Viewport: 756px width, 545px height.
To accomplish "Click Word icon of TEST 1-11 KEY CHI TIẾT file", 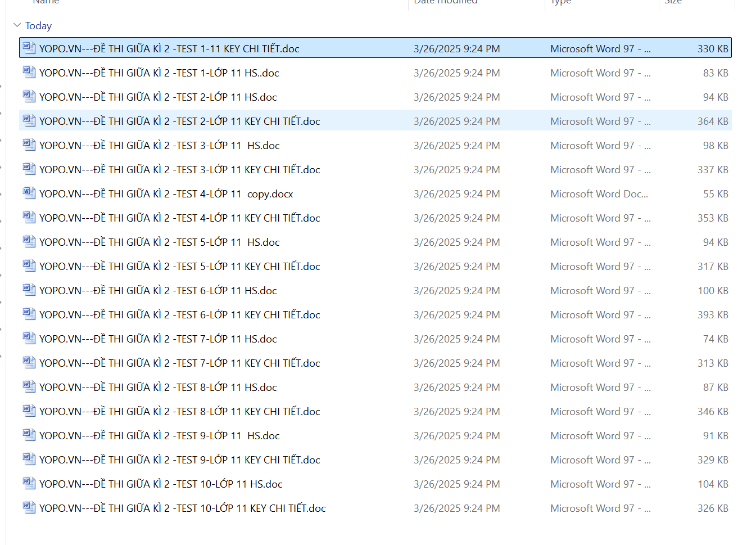I will click(29, 48).
